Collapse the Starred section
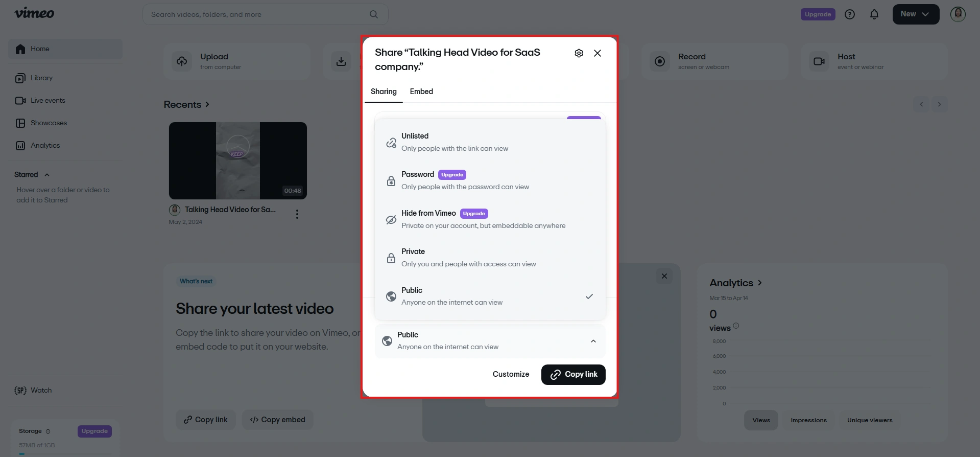The height and width of the screenshot is (457, 980). click(47, 175)
